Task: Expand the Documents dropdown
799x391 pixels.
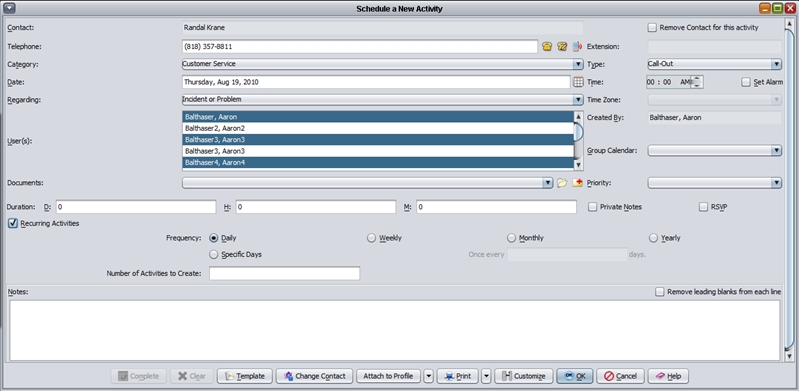Action: pyautogui.click(x=547, y=183)
